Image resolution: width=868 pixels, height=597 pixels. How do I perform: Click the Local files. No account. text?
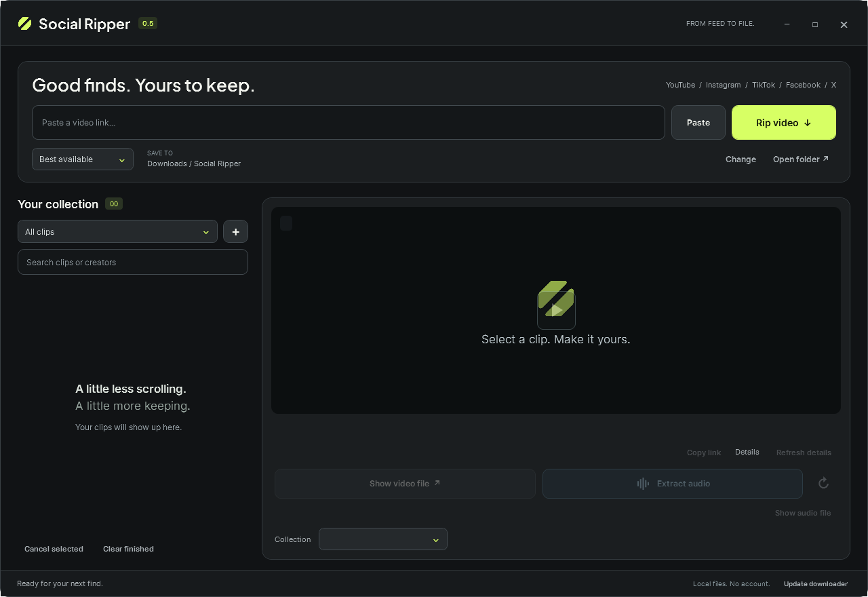pos(731,583)
